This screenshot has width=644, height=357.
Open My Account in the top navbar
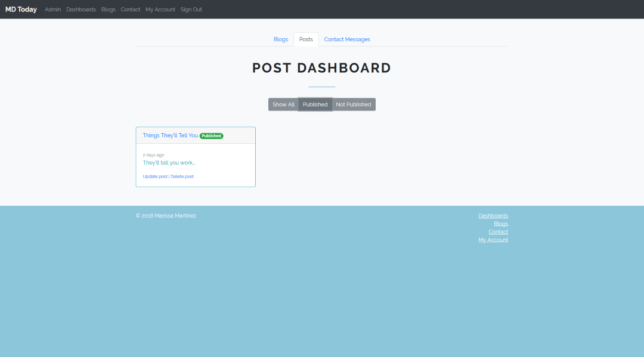(160, 10)
